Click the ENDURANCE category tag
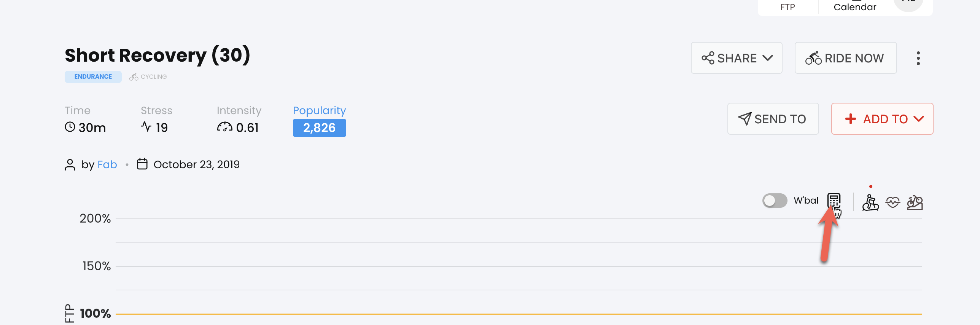Image resolution: width=980 pixels, height=325 pixels. click(93, 76)
